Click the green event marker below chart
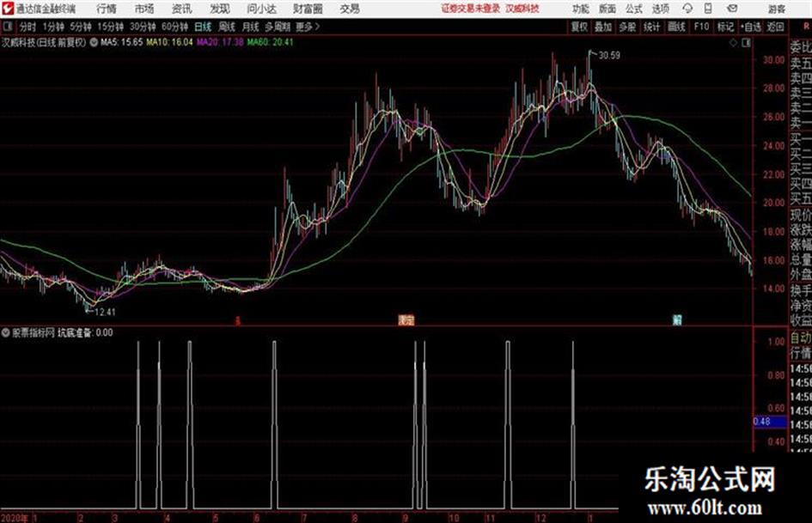The image size is (812, 523). coord(677,320)
